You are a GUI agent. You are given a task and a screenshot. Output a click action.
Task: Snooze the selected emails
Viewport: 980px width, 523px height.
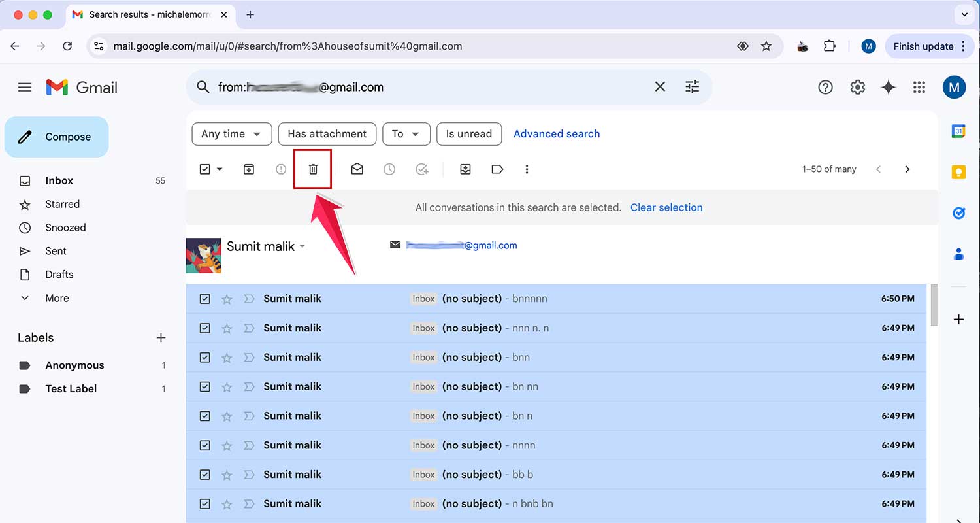[389, 169]
